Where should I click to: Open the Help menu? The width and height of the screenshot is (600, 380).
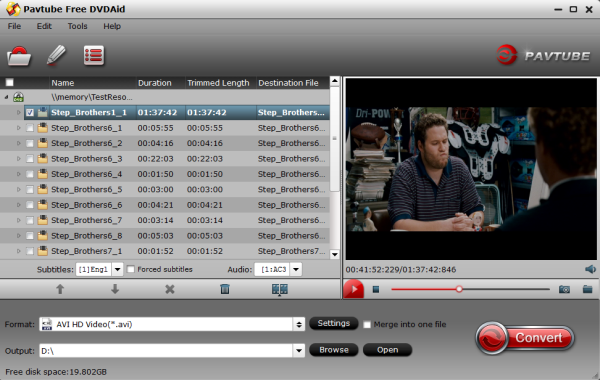[x=112, y=26]
